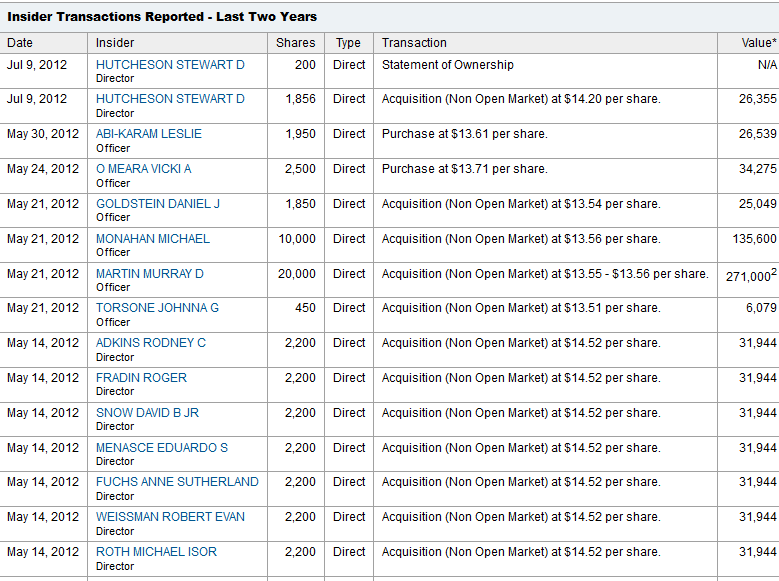Select the $14.20 per share acquisition text

point(521,99)
